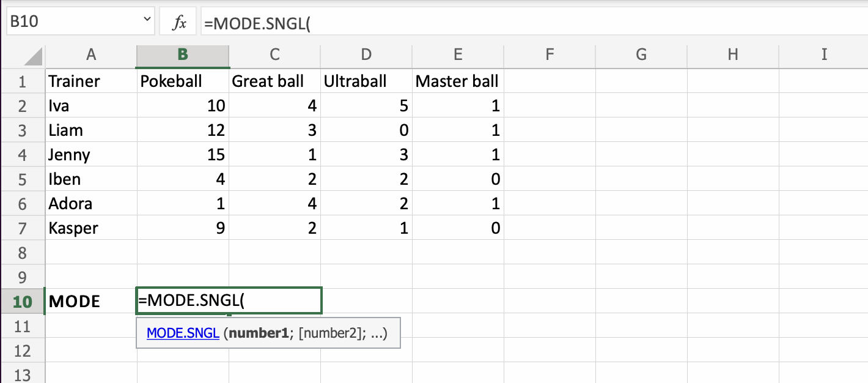Click the Master ball header cell

(x=457, y=81)
